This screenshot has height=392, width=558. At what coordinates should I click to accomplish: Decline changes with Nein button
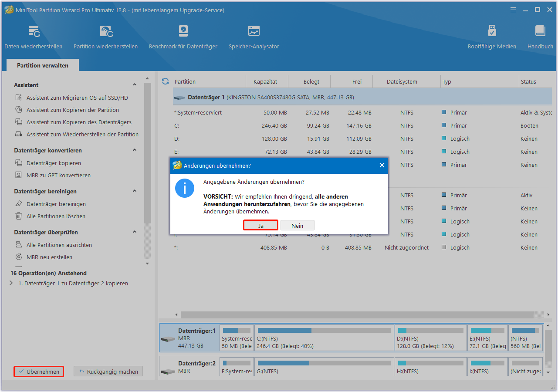pos(298,225)
